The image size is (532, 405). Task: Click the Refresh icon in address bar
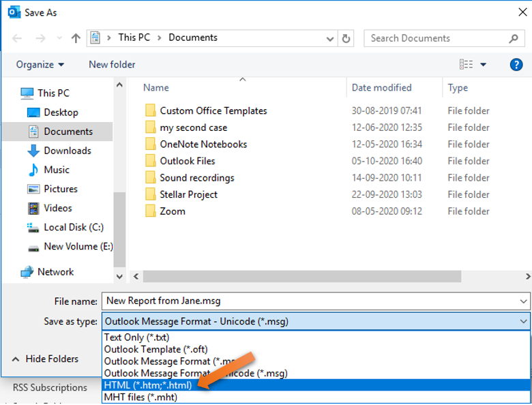click(x=346, y=38)
